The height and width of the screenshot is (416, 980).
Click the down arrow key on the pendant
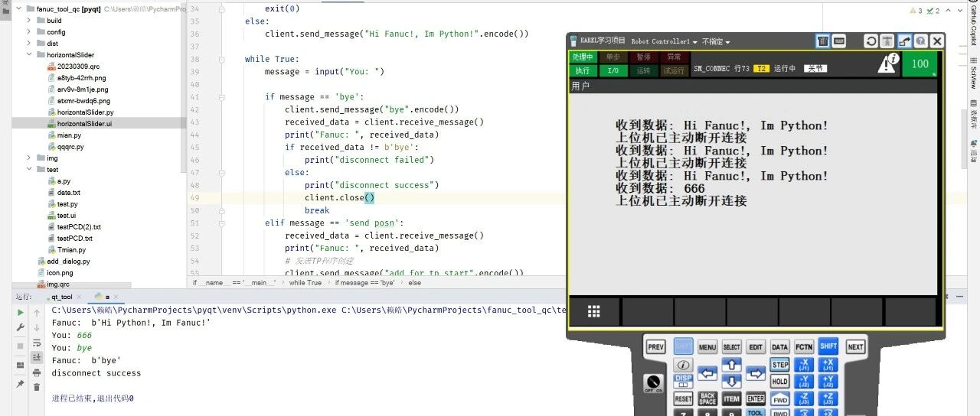[x=732, y=382]
